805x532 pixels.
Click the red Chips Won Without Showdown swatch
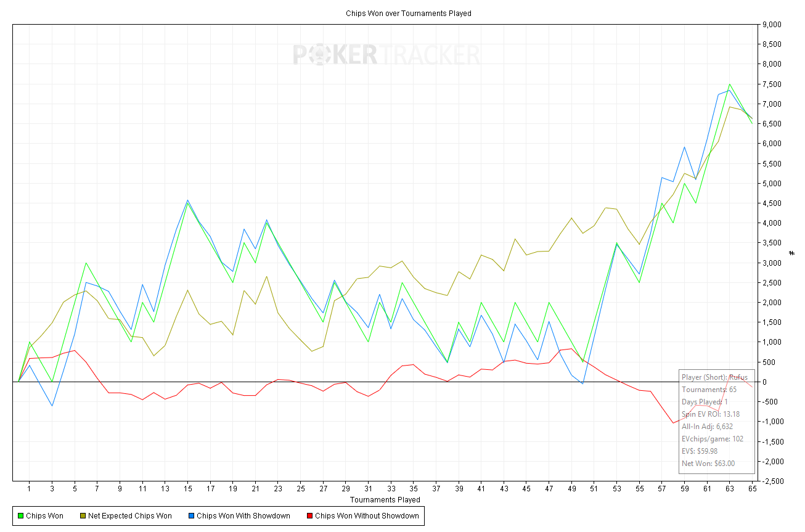coord(309,516)
